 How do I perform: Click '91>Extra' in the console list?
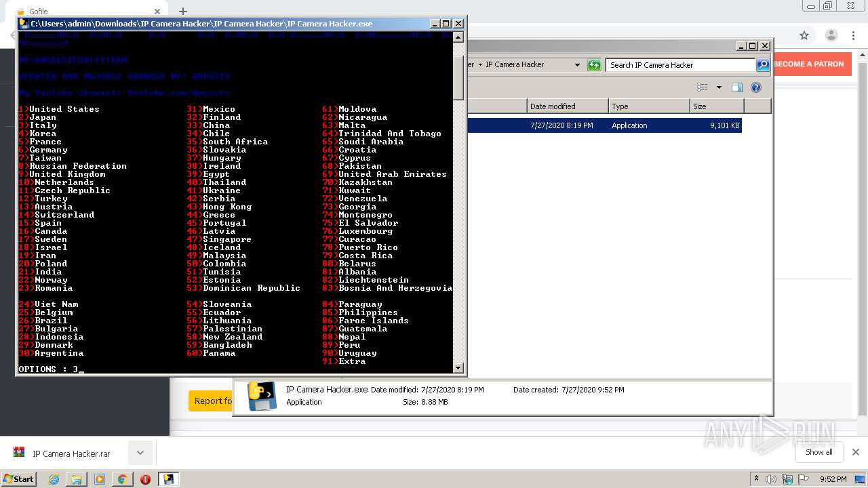pyautogui.click(x=344, y=361)
